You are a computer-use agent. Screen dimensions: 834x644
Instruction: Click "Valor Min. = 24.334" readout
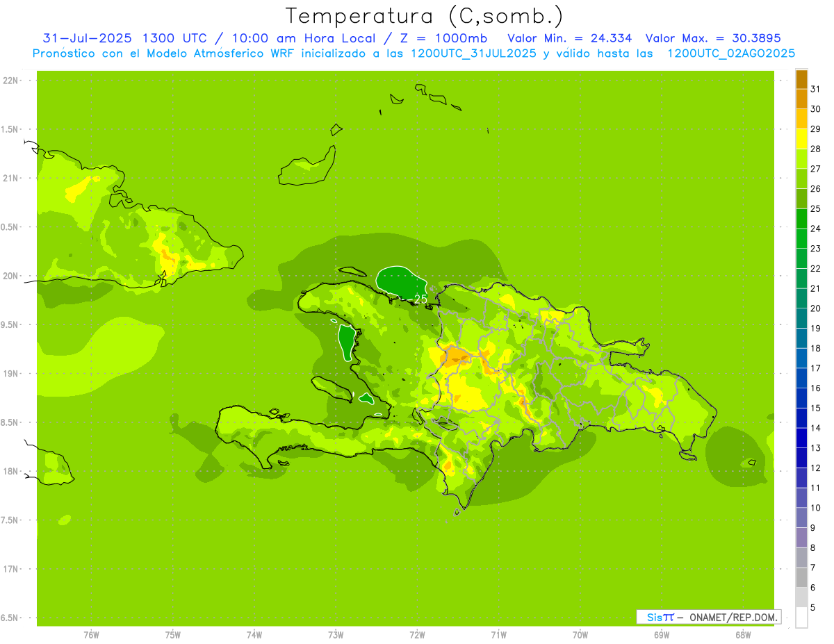pos(570,38)
